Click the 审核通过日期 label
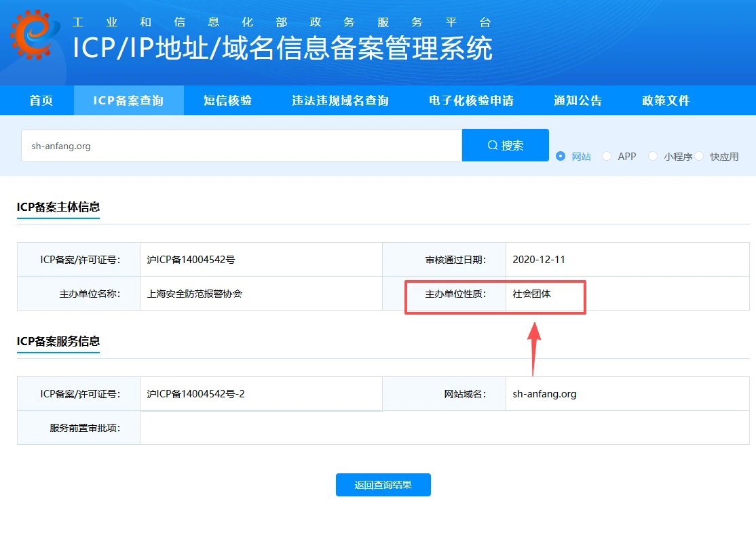 click(455, 260)
